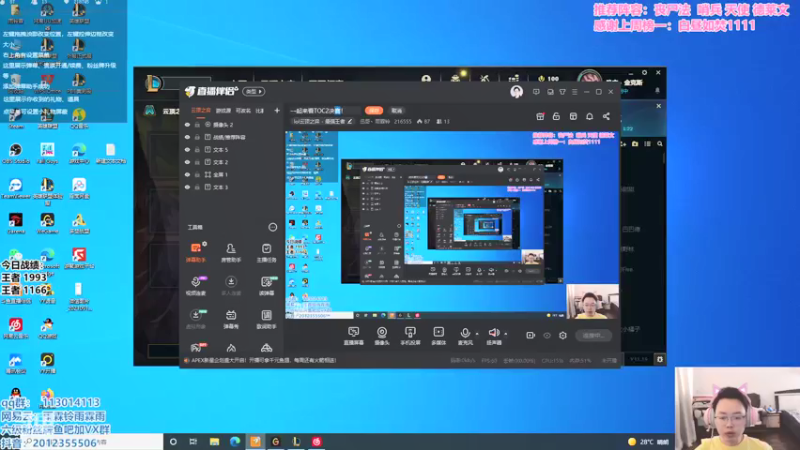Click webcam thumbnail inside the preview
Viewport: 800px width, 450px height.
(x=592, y=302)
